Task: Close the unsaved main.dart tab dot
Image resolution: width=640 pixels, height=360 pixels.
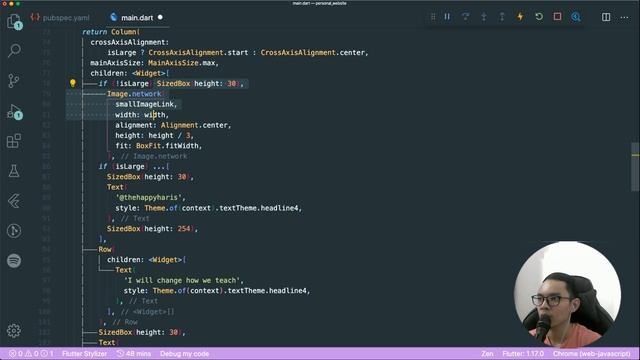Action: coord(160,18)
